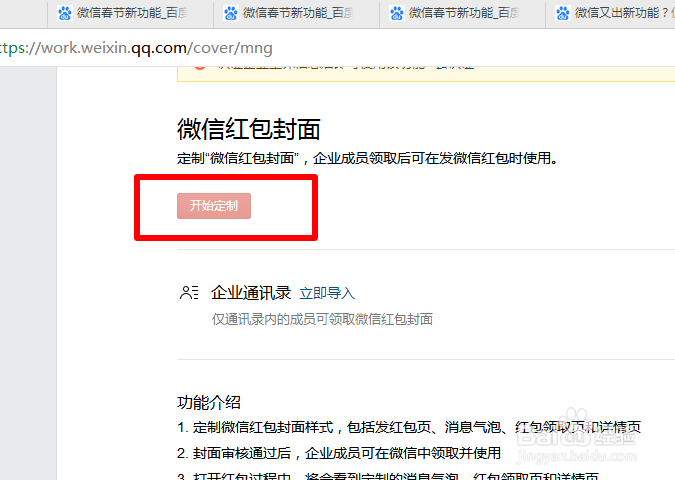Switch to the 微信又出新功能 browser tab
675x480 pixels.
[x=610, y=13]
